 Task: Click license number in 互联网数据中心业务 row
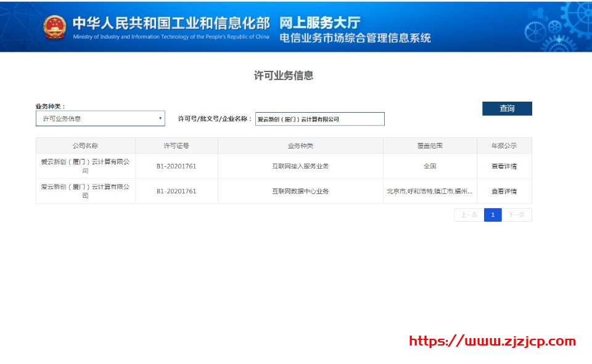[x=176, y=192]
